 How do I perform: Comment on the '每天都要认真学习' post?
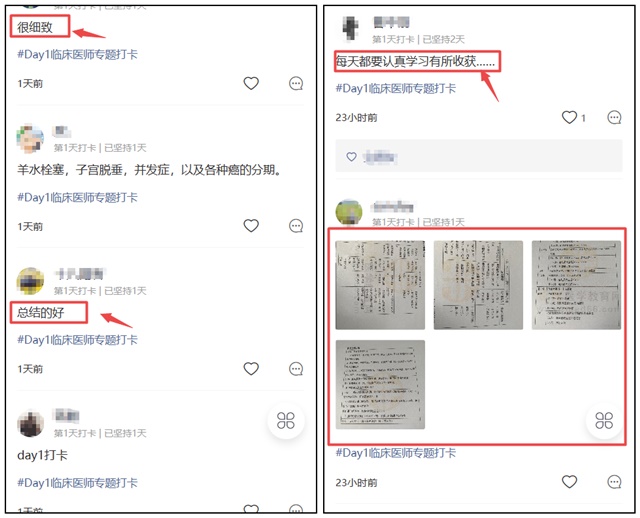click(614, 118)
